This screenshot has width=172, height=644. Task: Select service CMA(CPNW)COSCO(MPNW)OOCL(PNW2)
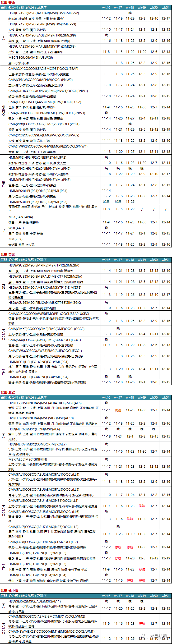40,80
